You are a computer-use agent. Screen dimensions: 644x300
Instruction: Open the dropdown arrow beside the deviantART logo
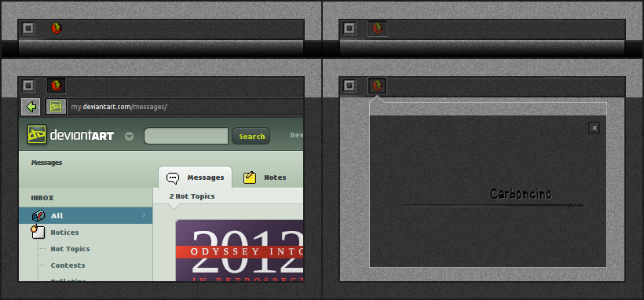click(129, 136)
